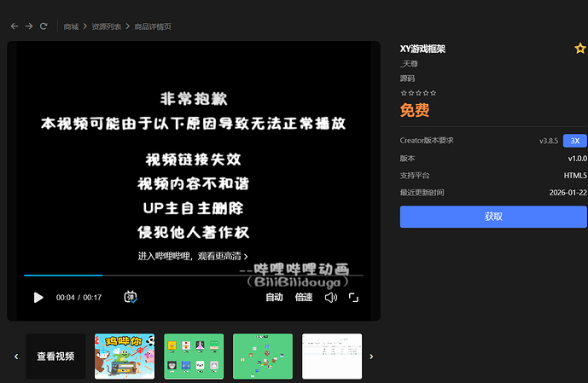Click the 免费 price label

[415, 110]
